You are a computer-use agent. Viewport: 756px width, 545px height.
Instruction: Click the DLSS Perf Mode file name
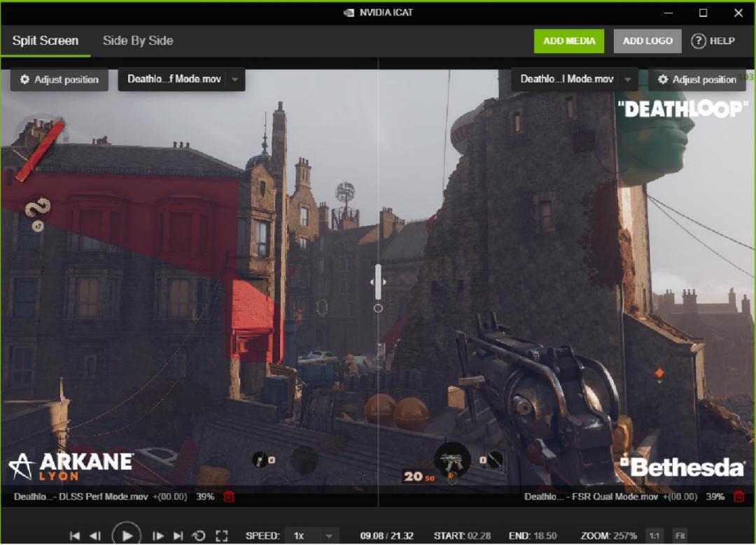(x=80, y=497)
